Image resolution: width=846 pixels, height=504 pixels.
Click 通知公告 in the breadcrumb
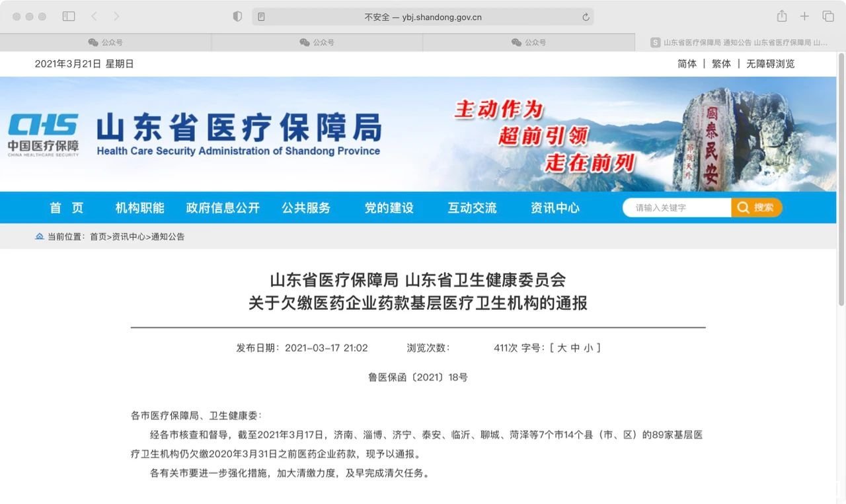(168, 236)
